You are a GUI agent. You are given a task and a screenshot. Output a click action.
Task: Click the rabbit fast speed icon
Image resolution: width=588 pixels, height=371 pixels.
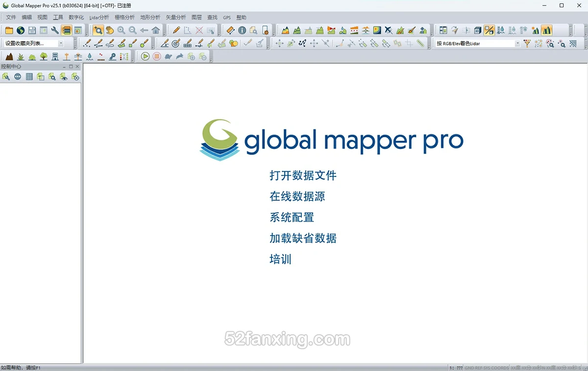[180, 56]
